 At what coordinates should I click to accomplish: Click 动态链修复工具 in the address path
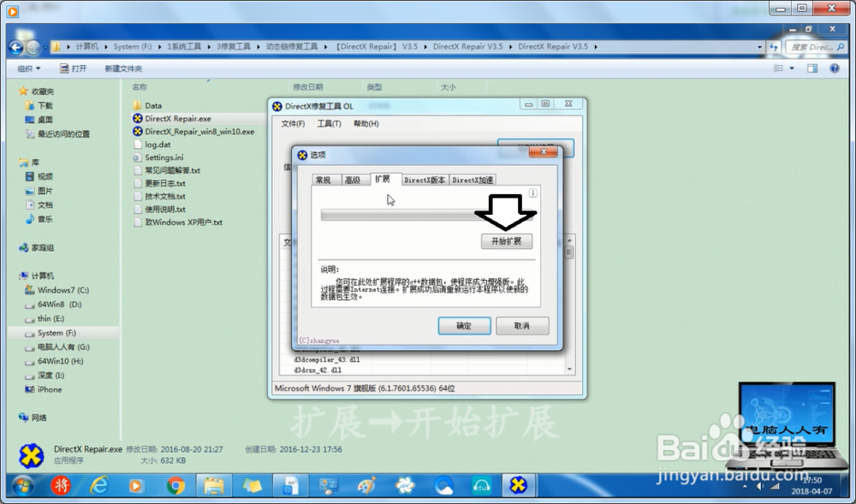point(292,46)
